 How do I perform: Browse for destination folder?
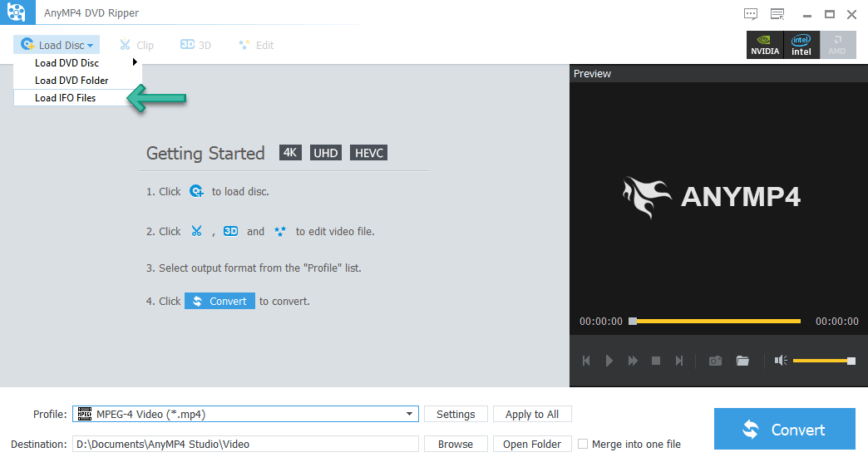point(456,444)
